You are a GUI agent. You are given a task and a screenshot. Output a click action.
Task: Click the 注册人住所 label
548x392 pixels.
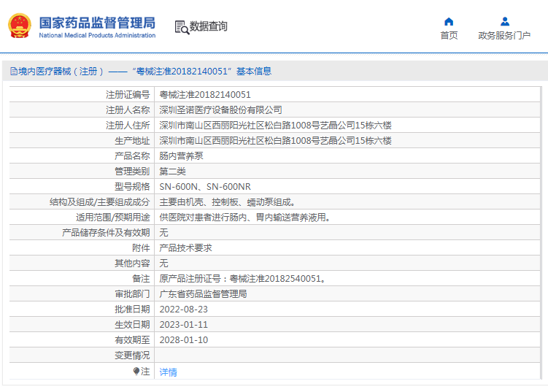click(x=128, y=125)
